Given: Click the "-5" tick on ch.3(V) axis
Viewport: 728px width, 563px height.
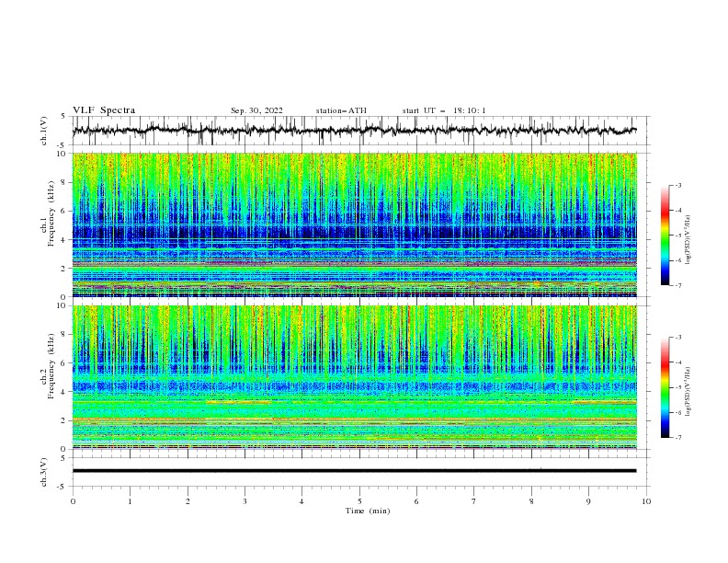Looking at the screenshot, I should pos(63,487).
